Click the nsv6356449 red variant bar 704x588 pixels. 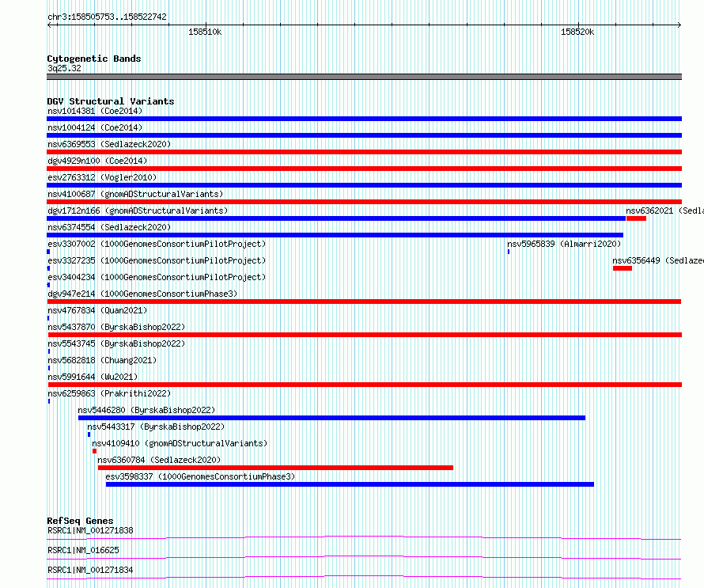tap(623, 268)
